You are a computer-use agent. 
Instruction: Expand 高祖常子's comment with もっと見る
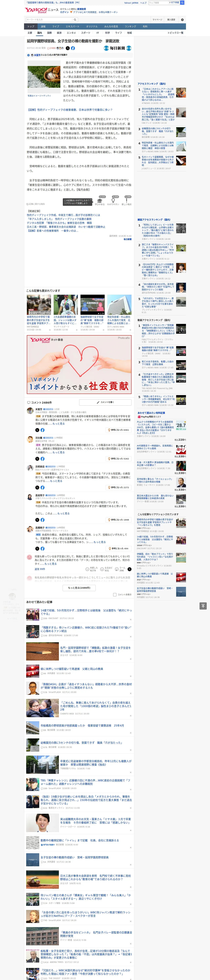click(x=64, y=513)
